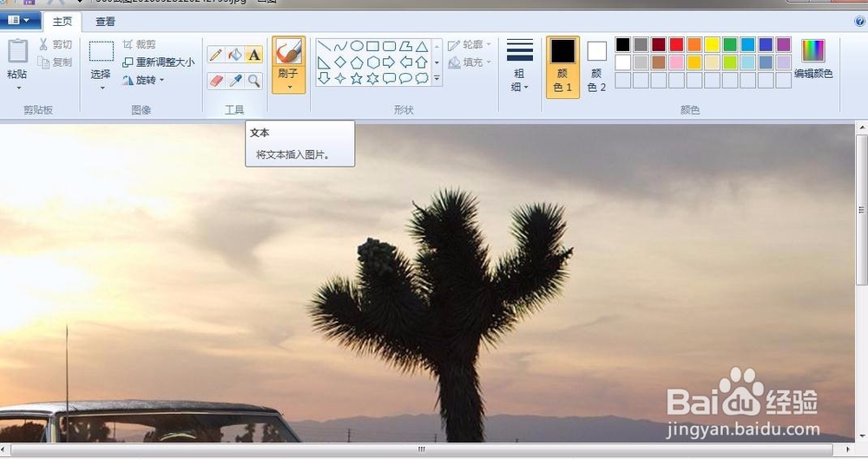Screen dimensions: 868x459
Task: Open the 旋转 rotate dropdown
Action: coord(143,81)
